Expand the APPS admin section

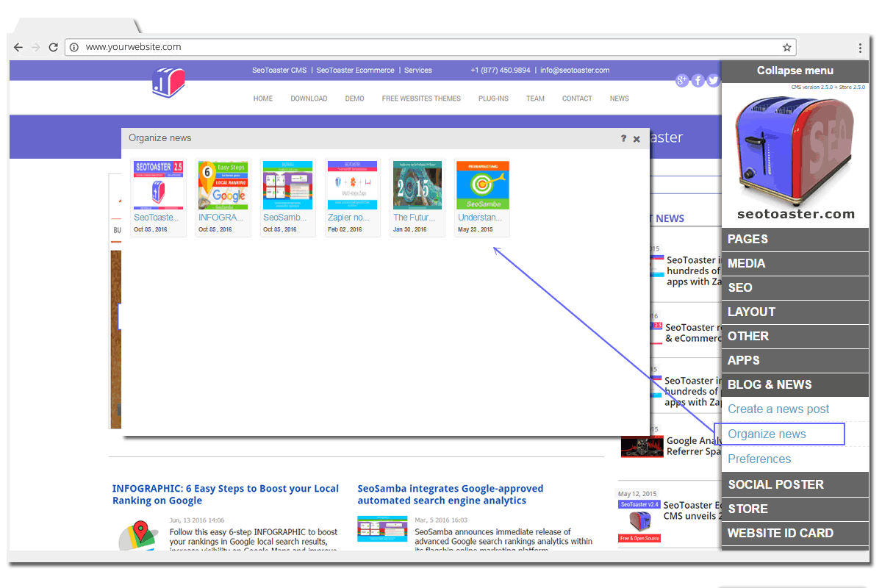[795, 361]
